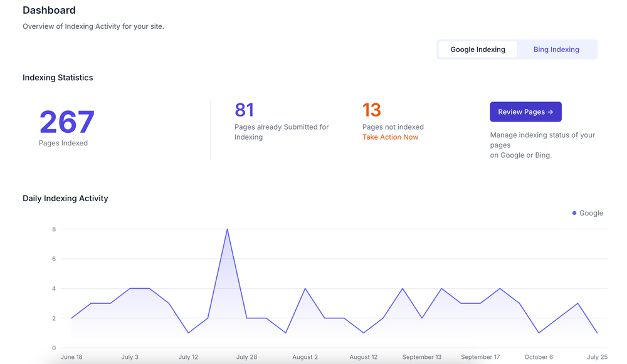Toggle the Google series in the chart legend
627x364 pixels.
coord(591,213)
